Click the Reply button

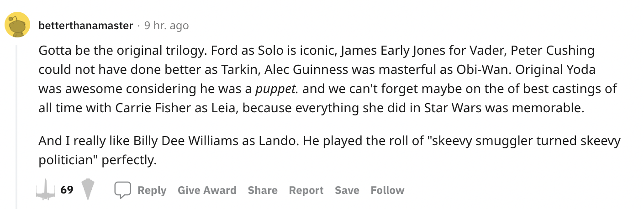[x=152, y=190]
